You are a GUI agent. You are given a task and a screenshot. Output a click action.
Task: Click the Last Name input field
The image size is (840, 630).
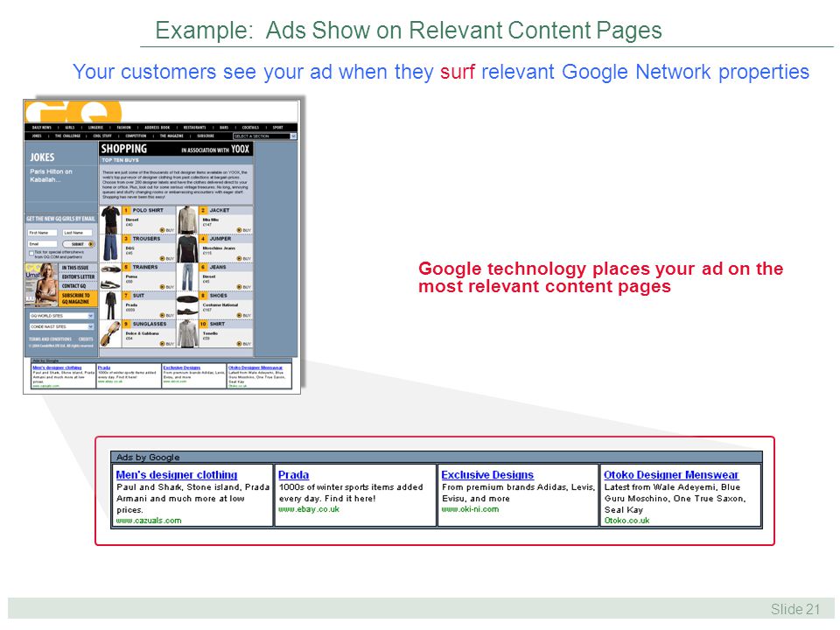(x=78, y=233)
